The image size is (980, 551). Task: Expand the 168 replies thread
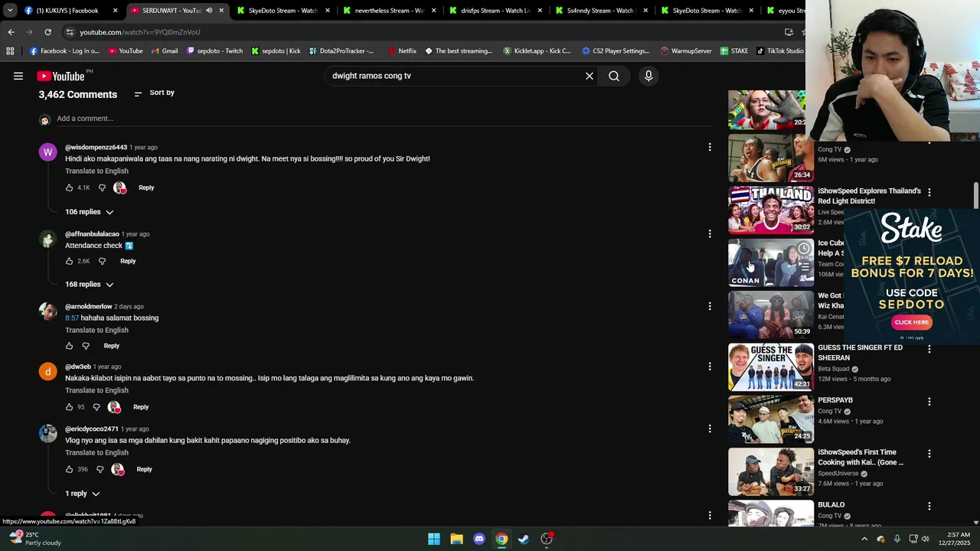[x=90, y=285]
